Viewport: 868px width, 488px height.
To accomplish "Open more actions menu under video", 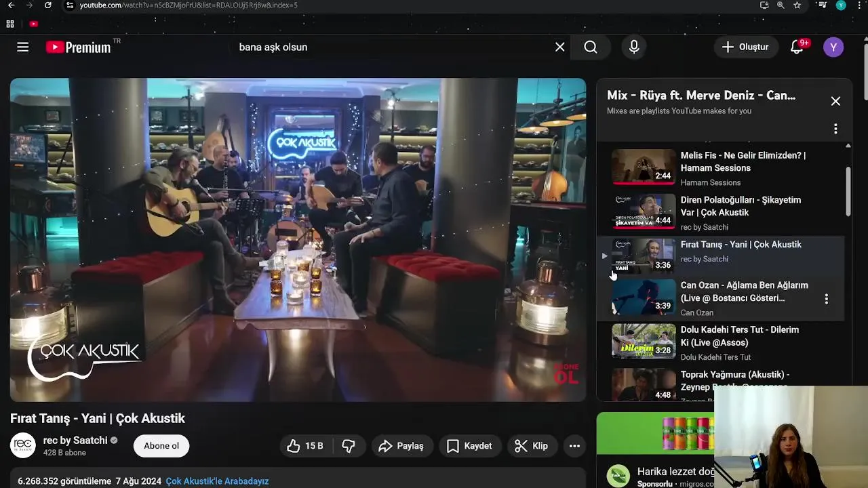I will click(x=574, y=446).
